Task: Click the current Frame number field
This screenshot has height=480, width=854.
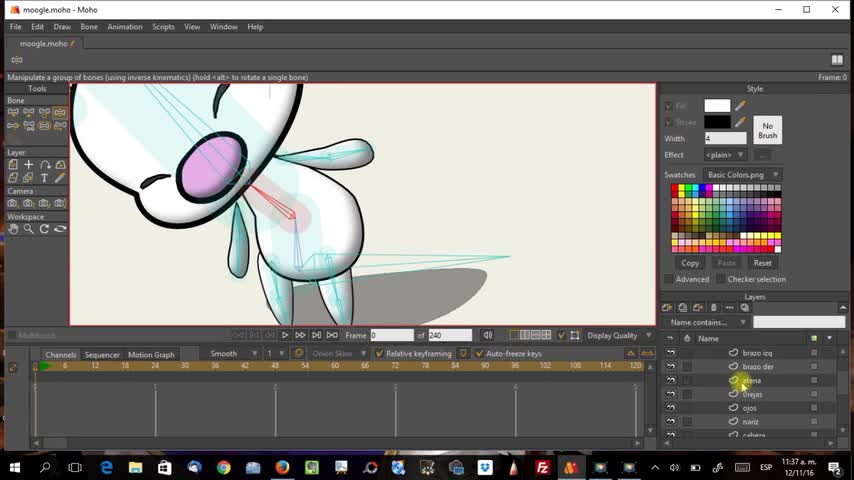Action: pyautogui.click(x=392, y=335)
